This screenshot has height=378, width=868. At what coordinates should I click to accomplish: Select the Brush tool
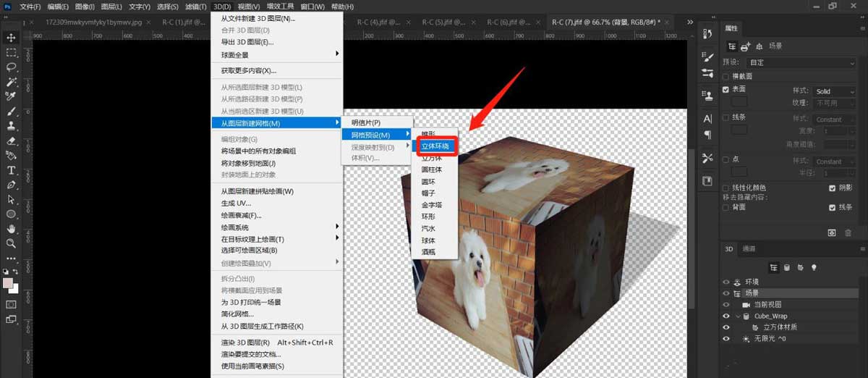click(12, 112)
